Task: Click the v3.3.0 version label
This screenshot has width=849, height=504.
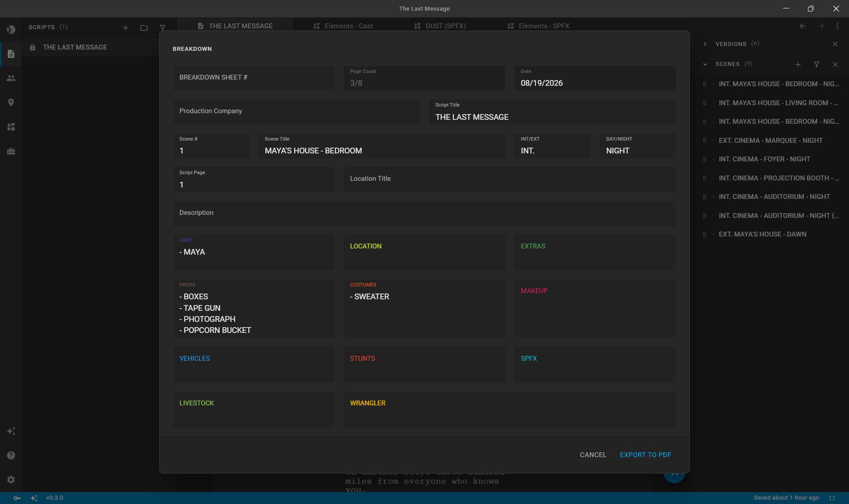Action: [55, 498]
